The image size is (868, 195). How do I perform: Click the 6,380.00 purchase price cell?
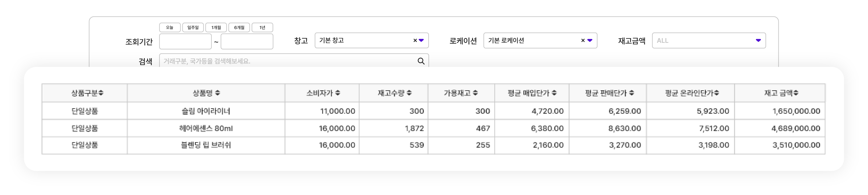point(532,128)
